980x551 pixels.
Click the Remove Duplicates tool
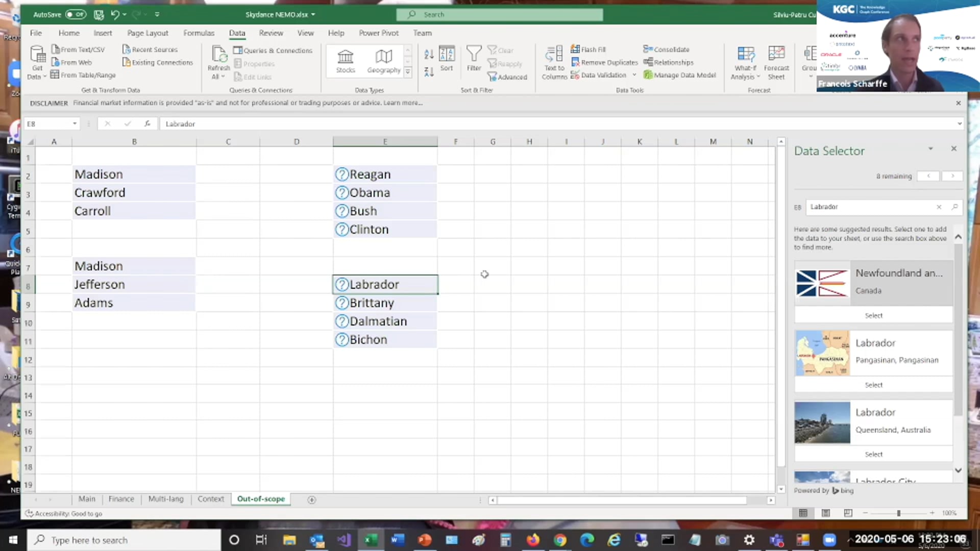tap(604, 62)
